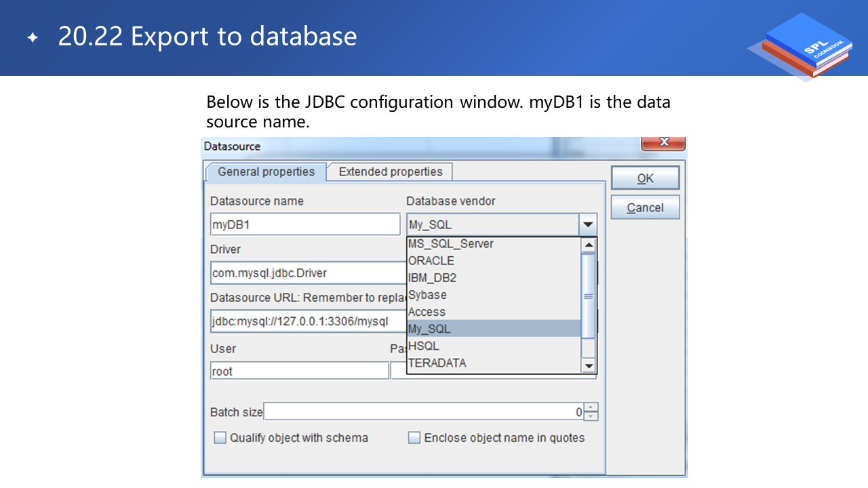The width and height of the screenshot is (868, 488).
Task: Select HSQL in the vendor list
Action: 424,346
